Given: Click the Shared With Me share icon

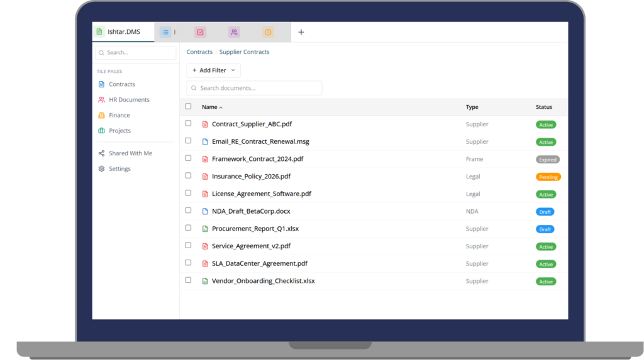Looking at the screenshot, I should point(102,153).
